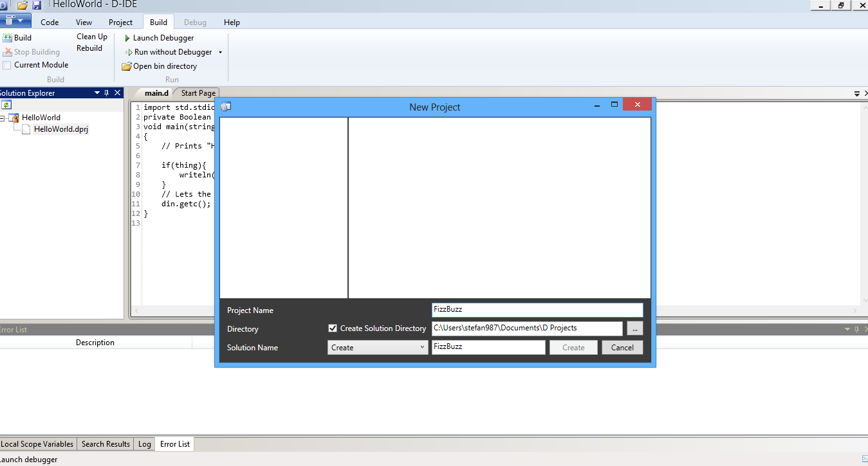The width and height of the screenshot is (868, 466).
Task: Click Rebuild in Build group
Action: point(89,48)
